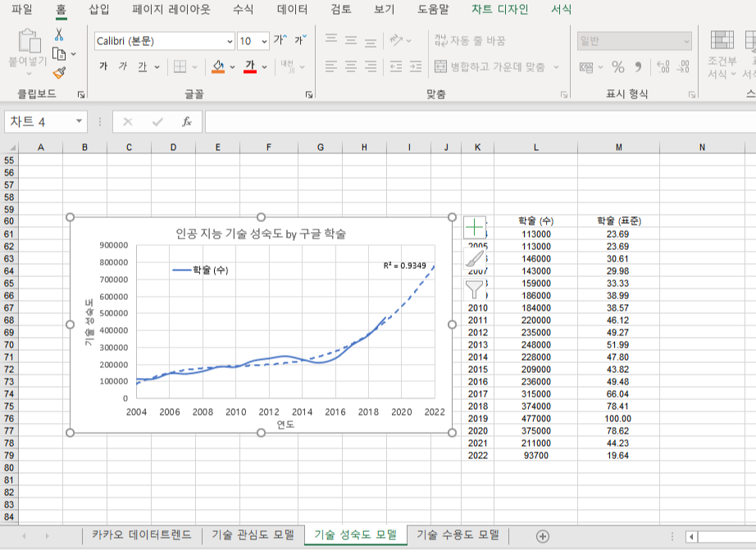The height and width of the screenshot is (550, 756).
Task: Decrease font size with smaller 가 icon
Action: point(300,40)
